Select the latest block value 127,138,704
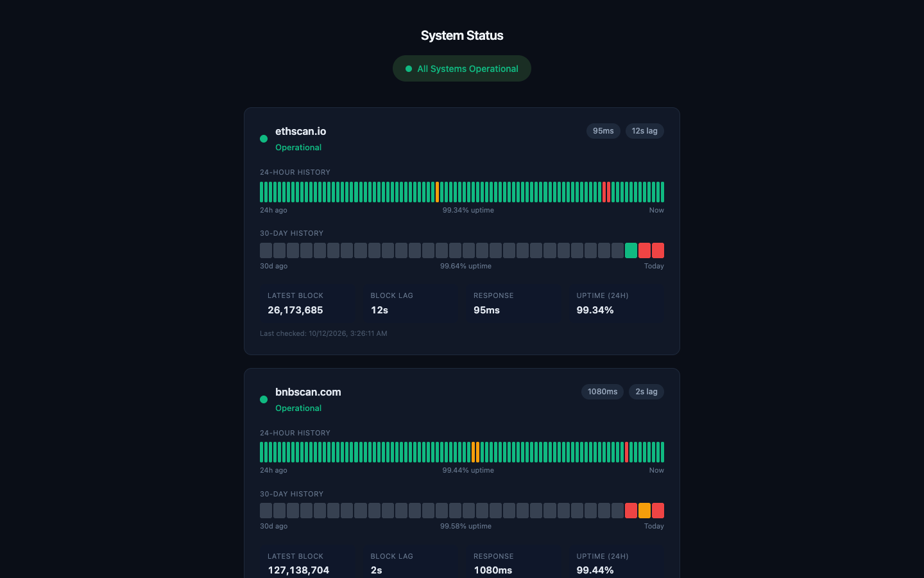This screenshot has height=578, width=924. pyautogui.click(x=298, y=570)
